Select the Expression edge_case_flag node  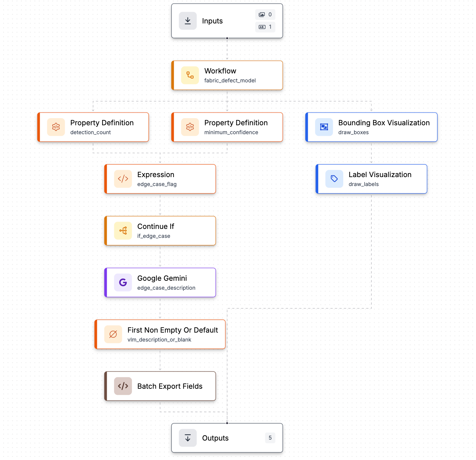pyautogui.click(x=160, y=179)
